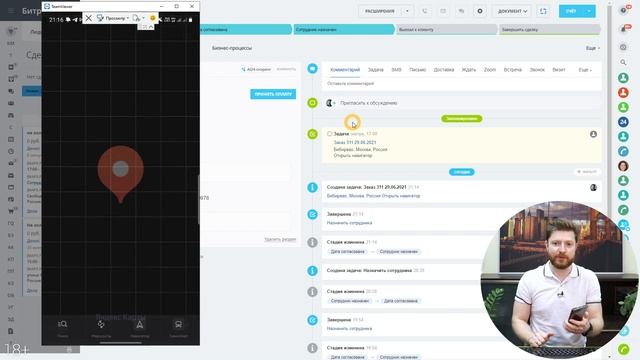This screenshot has height=360, width=640.
Task: Click the Расширения button
Action: tap(380, 11)
